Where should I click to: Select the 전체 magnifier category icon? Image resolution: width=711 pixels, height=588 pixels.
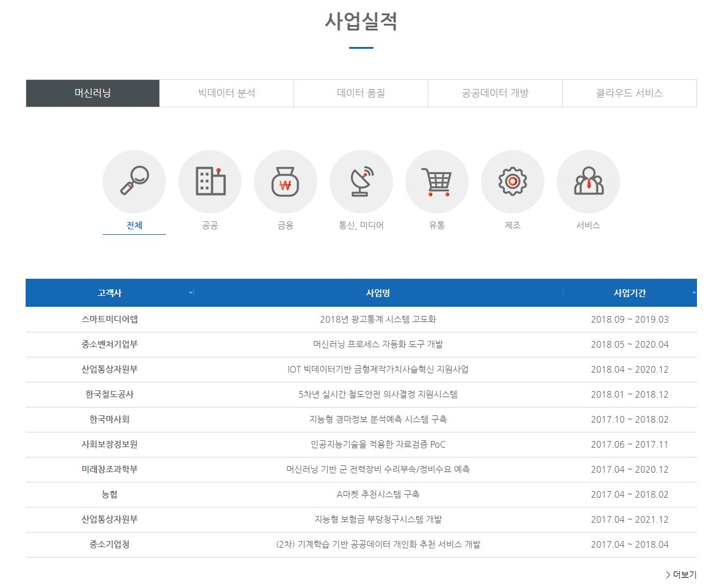[134, 181]
